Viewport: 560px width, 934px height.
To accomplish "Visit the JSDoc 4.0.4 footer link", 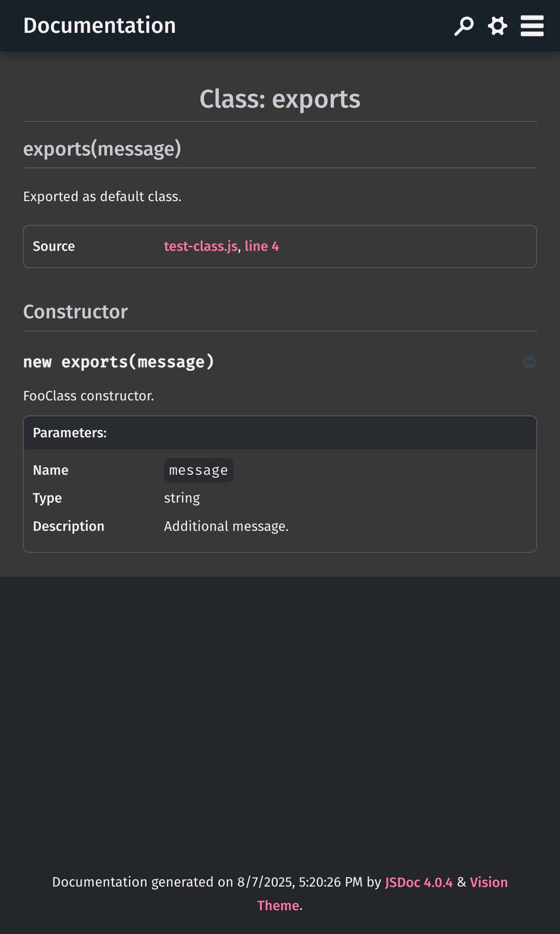I will tap(419, 882).
